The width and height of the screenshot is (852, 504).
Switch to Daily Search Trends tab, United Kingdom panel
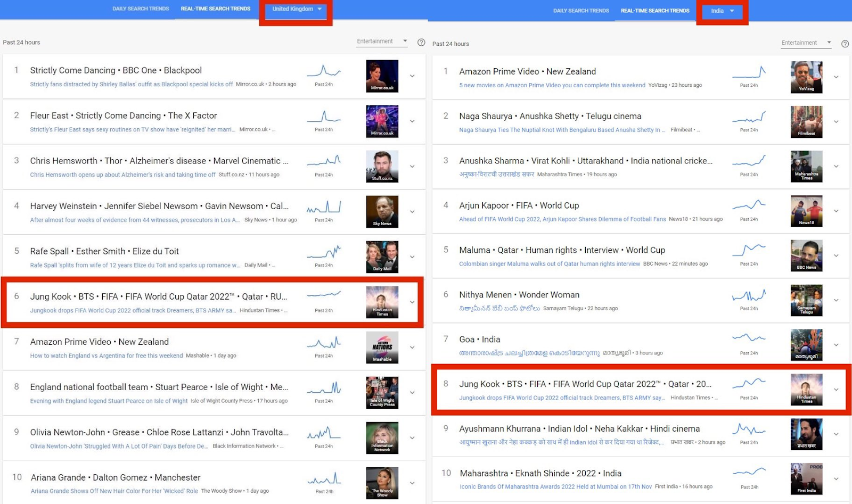[141, 9]
